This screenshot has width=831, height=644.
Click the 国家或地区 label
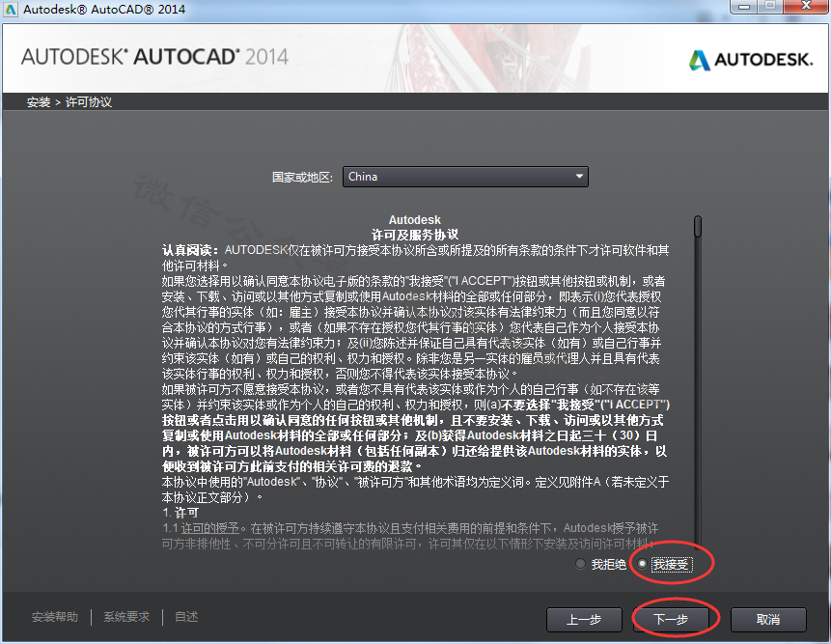tap(303, 177)
